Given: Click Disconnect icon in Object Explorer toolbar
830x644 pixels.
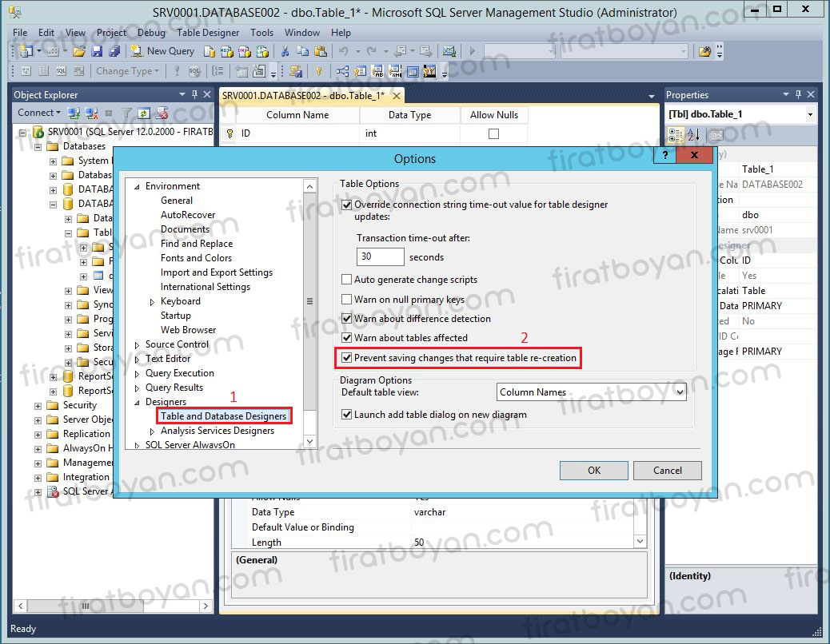Looking at the screenshot, I should click(x=91, y=113).
